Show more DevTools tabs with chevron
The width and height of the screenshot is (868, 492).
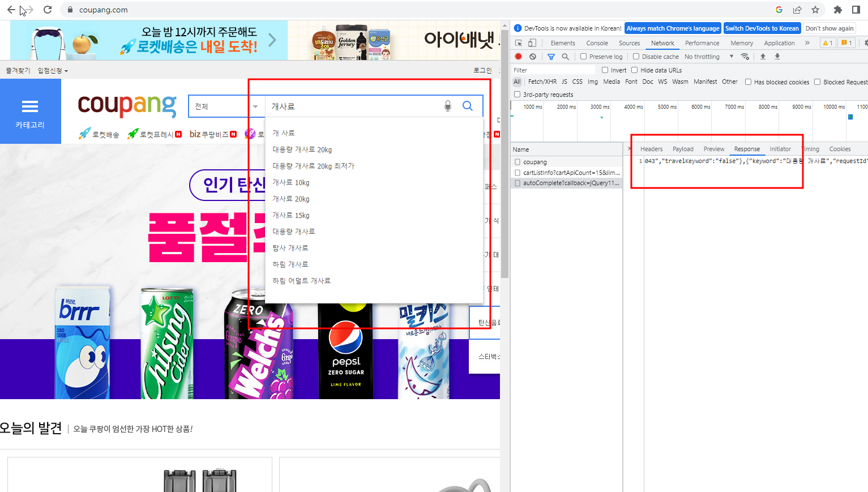tap(807, 43)
